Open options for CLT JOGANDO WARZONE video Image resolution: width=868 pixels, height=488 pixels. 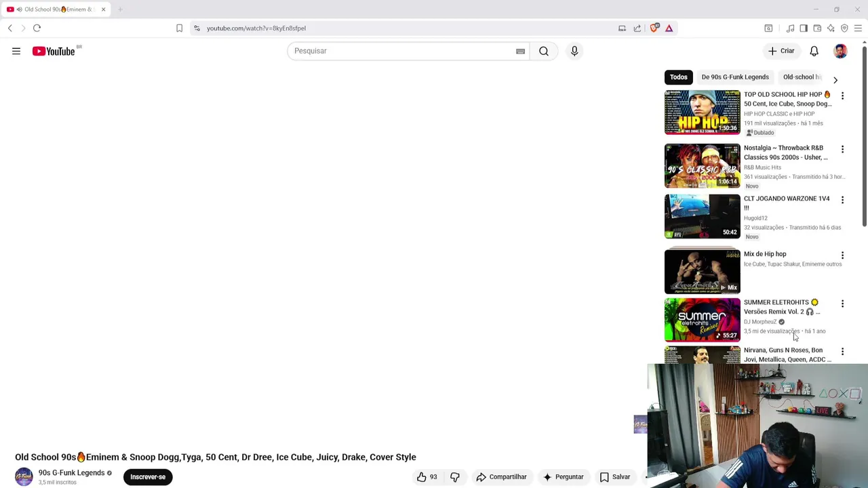pos(842,200)
